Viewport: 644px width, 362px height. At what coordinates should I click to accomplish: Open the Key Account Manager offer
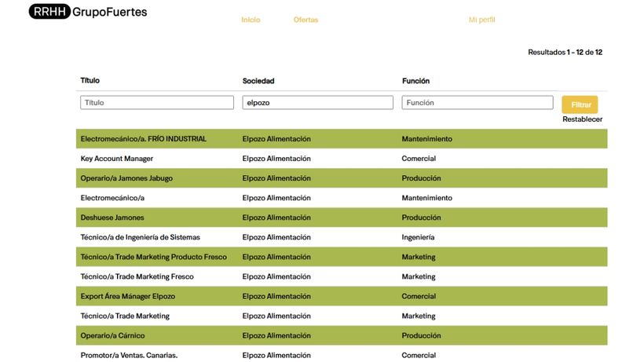click(x=117, y=159)
